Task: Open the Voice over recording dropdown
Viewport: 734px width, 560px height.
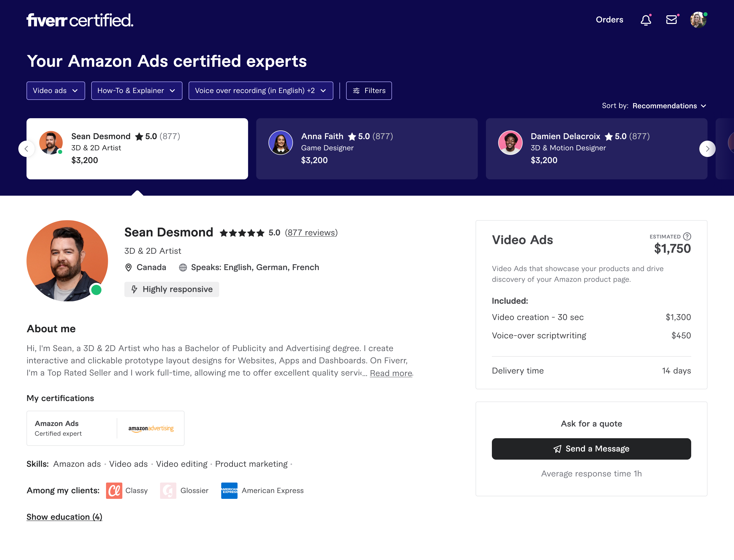Action: (x=261, y=91)
